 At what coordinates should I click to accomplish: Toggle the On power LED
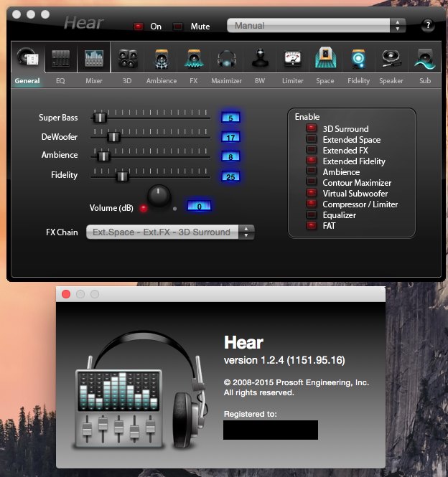coord(139,27)
